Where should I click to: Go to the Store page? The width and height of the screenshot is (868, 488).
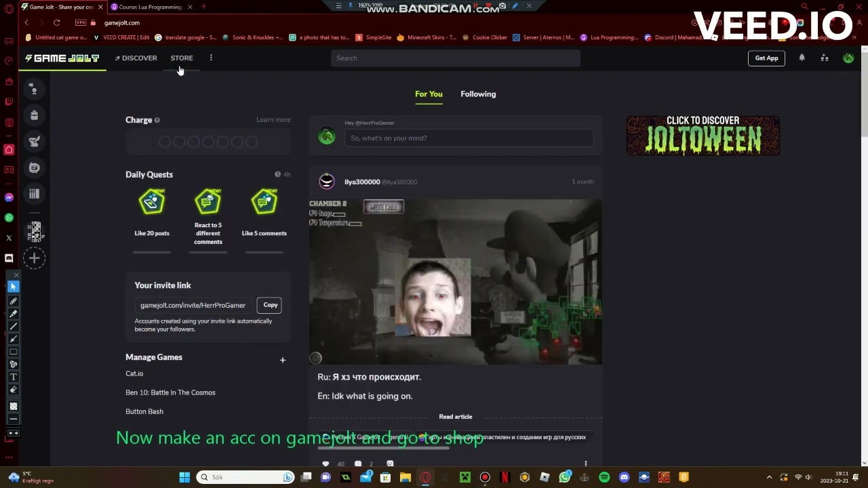(x=182, y=58)
